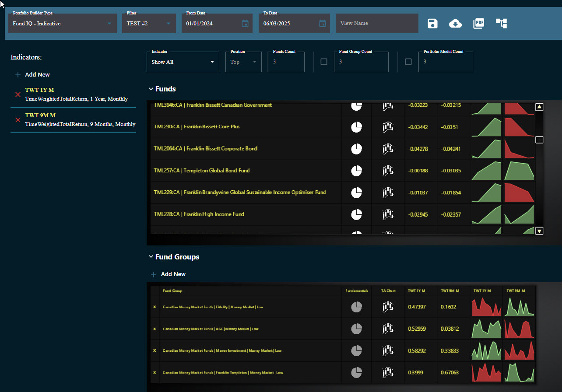Image resolution: width=562 pixels, height=392 pixels.
Task: Delete the TWT 9M M indicator
Action: pos(18,120)
